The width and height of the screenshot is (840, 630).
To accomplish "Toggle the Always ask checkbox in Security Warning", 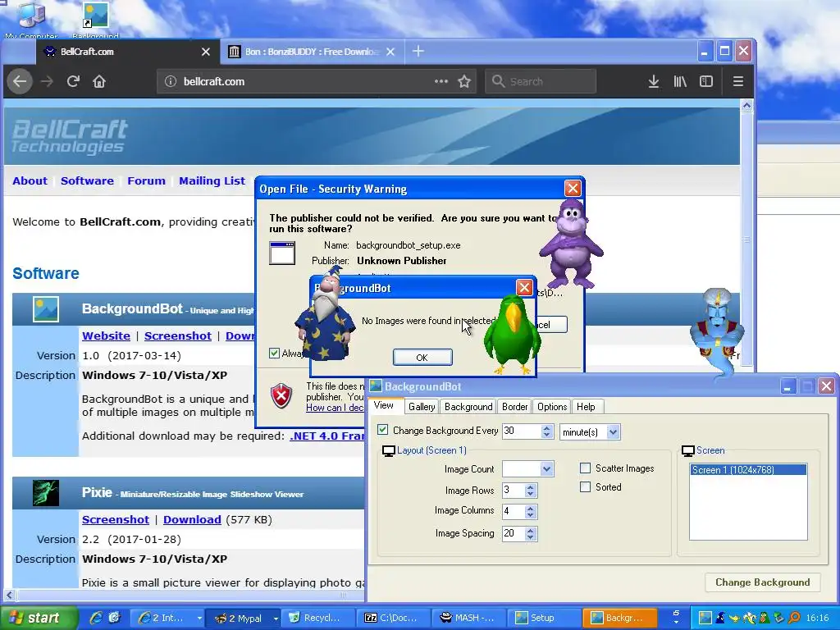I will (x=274, y=353).
